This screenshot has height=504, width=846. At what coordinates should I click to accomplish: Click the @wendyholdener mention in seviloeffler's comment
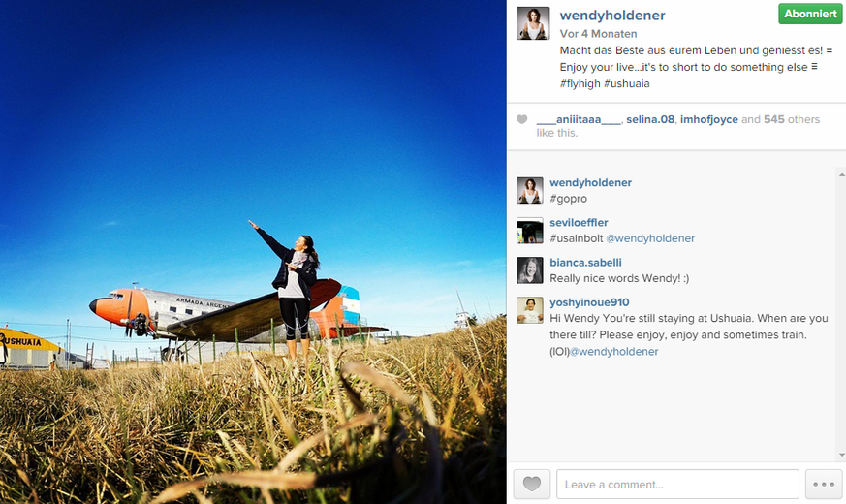(650, 238)
